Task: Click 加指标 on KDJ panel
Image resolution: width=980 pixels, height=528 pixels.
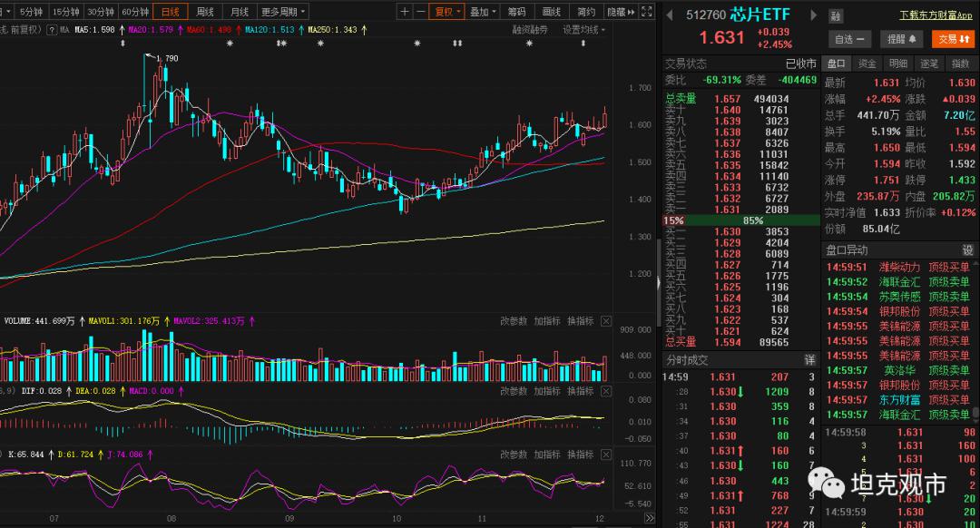Action: [x=547, y=455]
